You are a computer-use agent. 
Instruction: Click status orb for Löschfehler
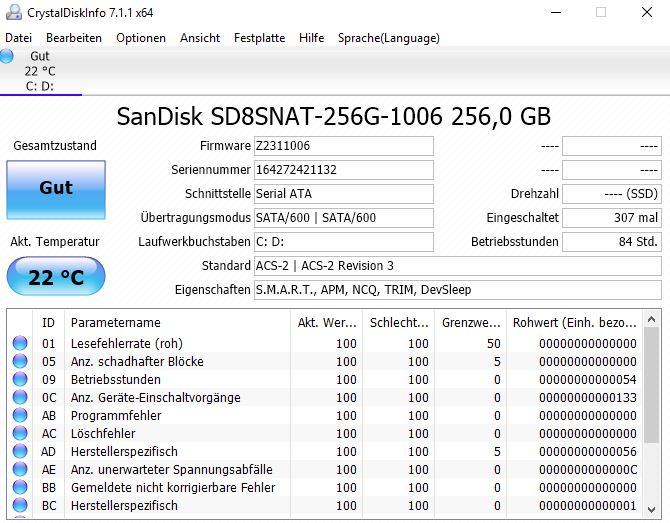pyautogui.click(x=20, y=433)
